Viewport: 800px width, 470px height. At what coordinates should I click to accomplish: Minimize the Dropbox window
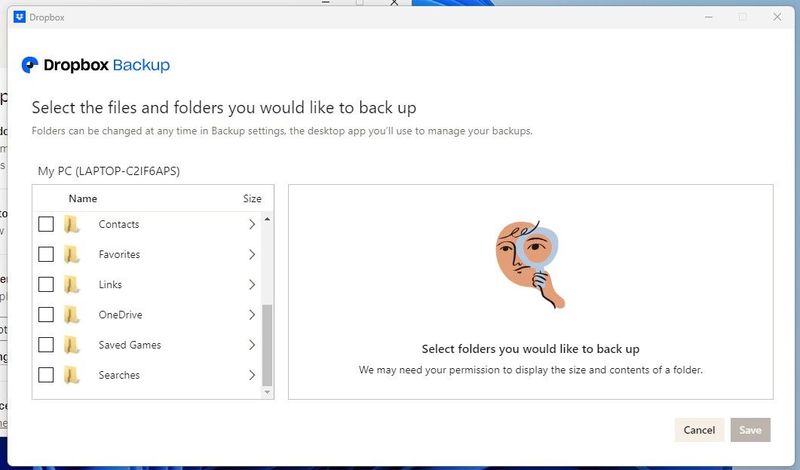pos(709,17)
